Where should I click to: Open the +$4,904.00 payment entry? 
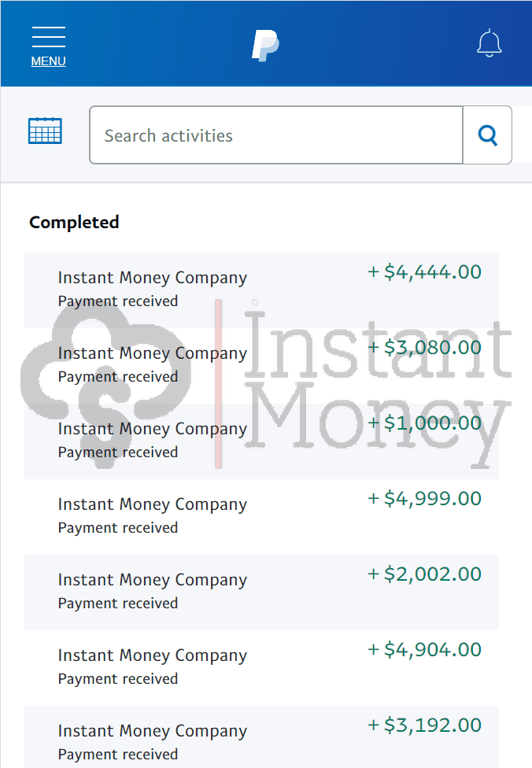pyautogui.click(x=261, y=668)
